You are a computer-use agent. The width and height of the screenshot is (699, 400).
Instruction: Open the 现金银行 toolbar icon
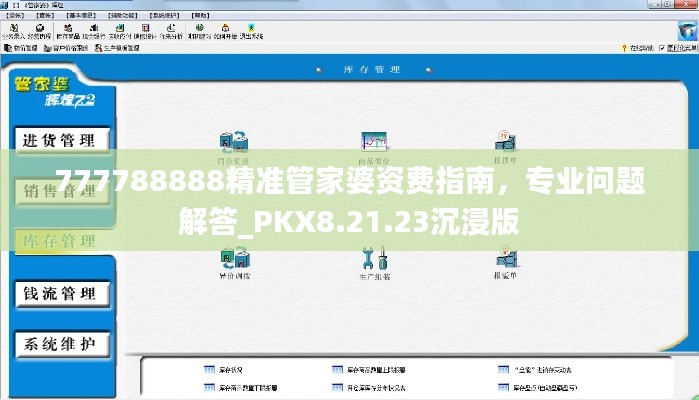pos(94,31)
